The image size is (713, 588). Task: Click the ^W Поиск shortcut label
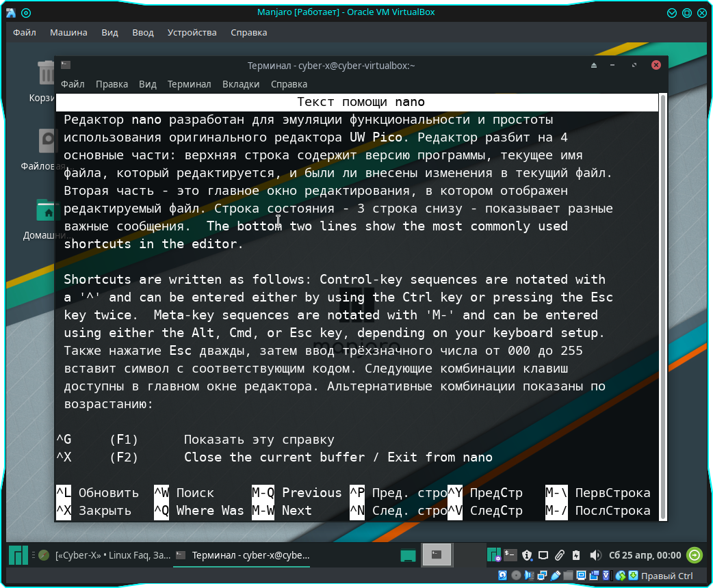pyautogui.click(x=183, y=492)
